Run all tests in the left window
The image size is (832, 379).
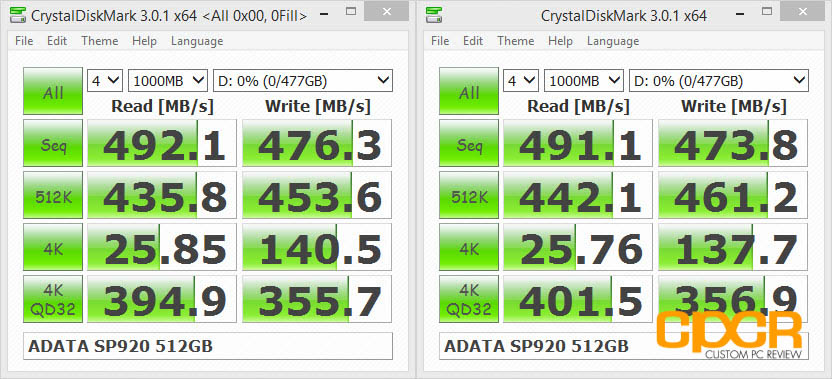(53, 91)
